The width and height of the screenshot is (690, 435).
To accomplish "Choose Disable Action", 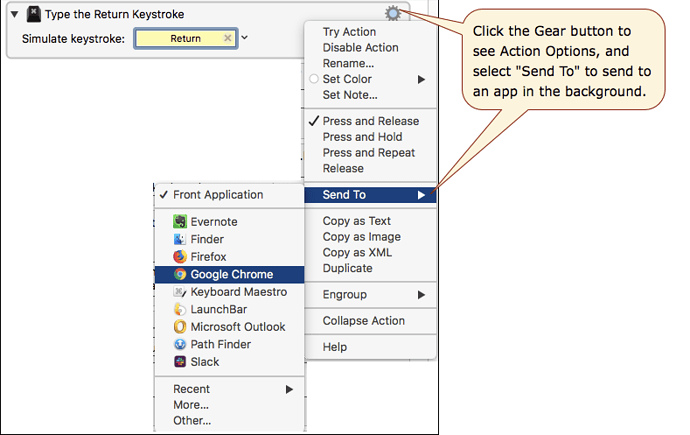I will [370, 48].
